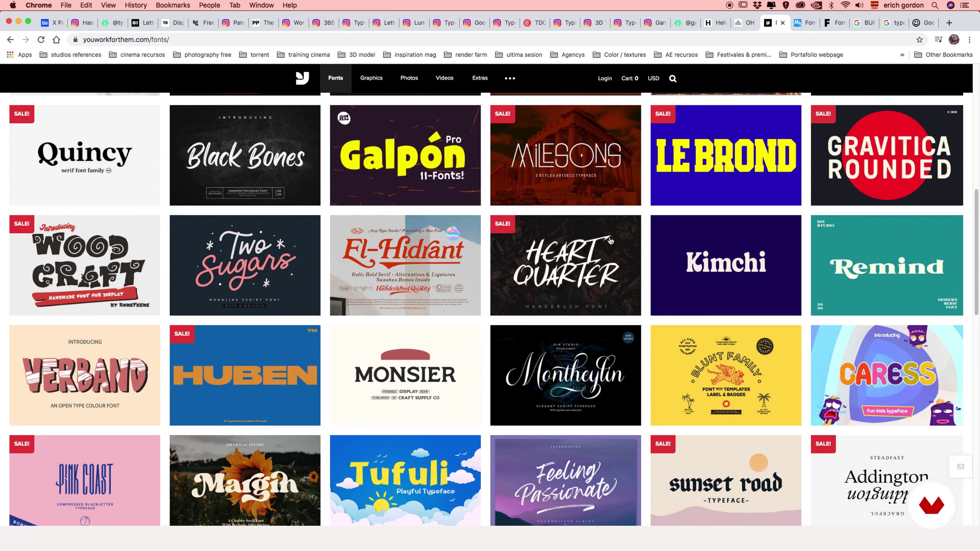Go to Photos in site nav
980x551 pixels.
tap(409, 78)
